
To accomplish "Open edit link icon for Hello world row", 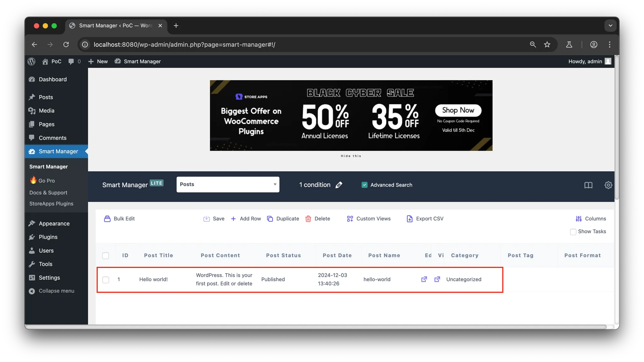I will 424,279.
